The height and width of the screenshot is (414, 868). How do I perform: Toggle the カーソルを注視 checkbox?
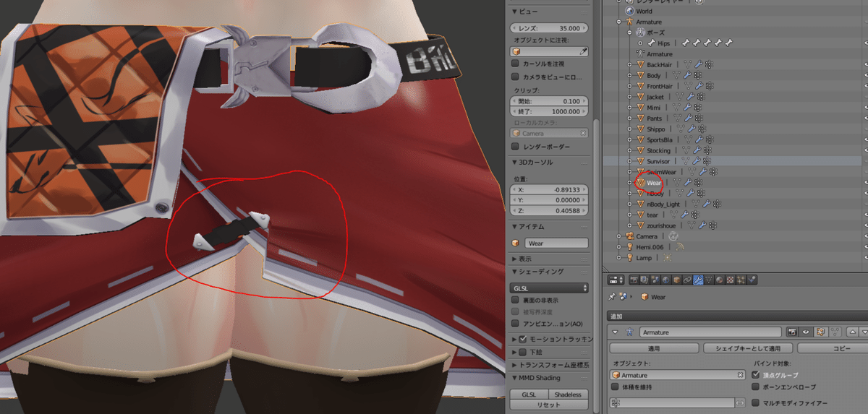515,64
